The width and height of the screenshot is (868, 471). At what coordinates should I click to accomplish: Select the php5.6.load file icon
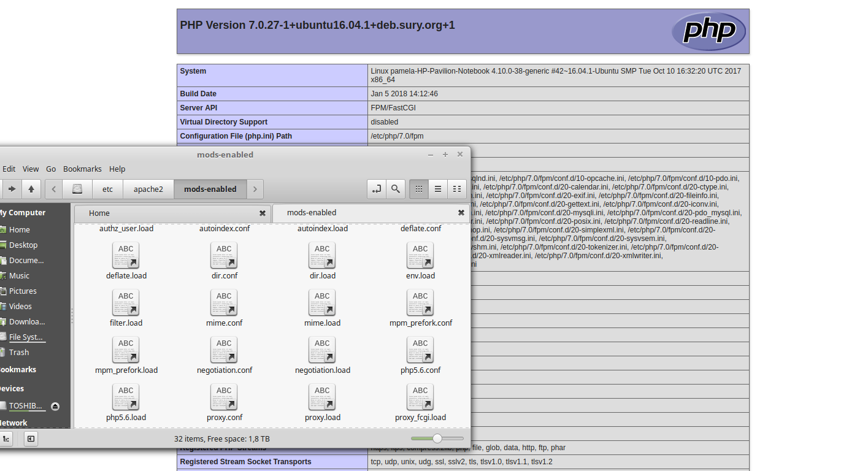126,397
